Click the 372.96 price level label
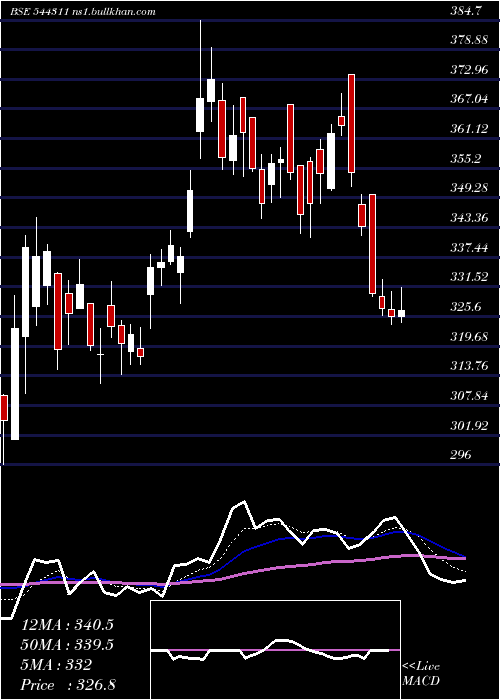 coord(469,70)
